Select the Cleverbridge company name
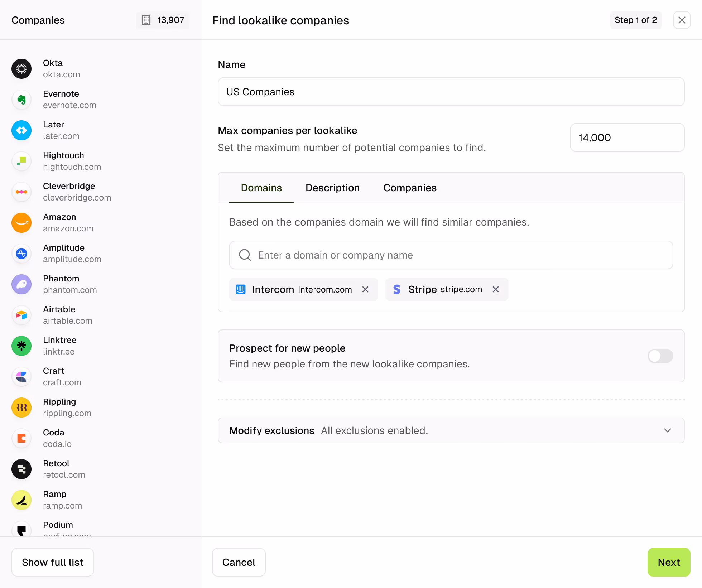 click(69, 186)
